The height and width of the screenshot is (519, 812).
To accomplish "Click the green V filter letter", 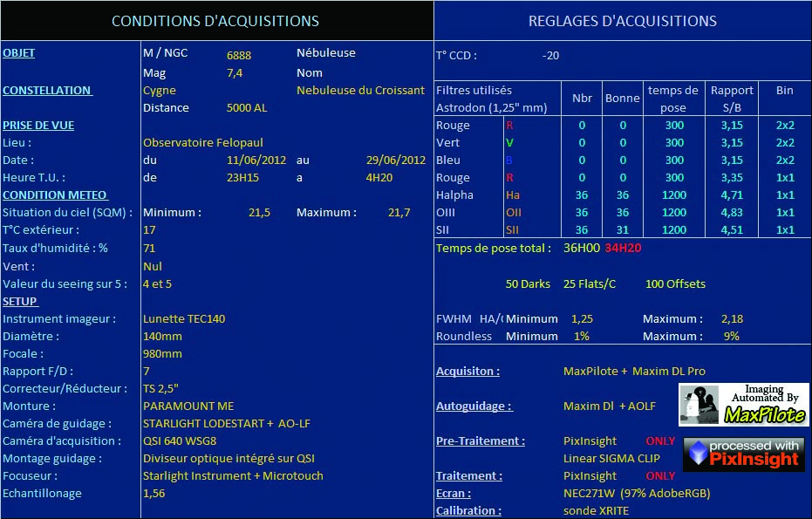I will click(509, 142).
